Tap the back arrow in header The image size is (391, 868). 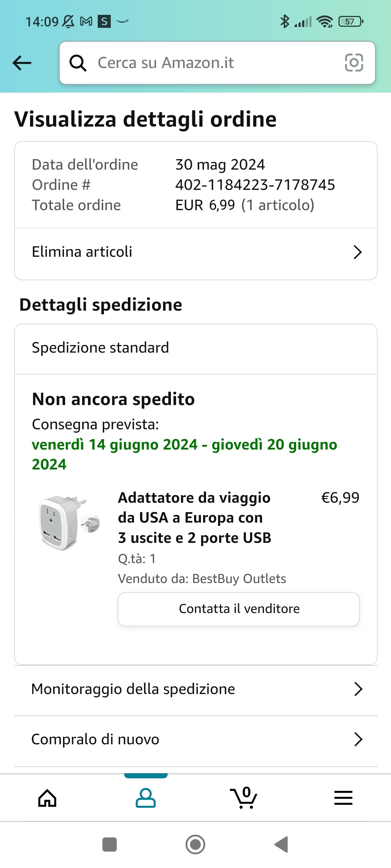pyautogui.click(x=22, y=63)
